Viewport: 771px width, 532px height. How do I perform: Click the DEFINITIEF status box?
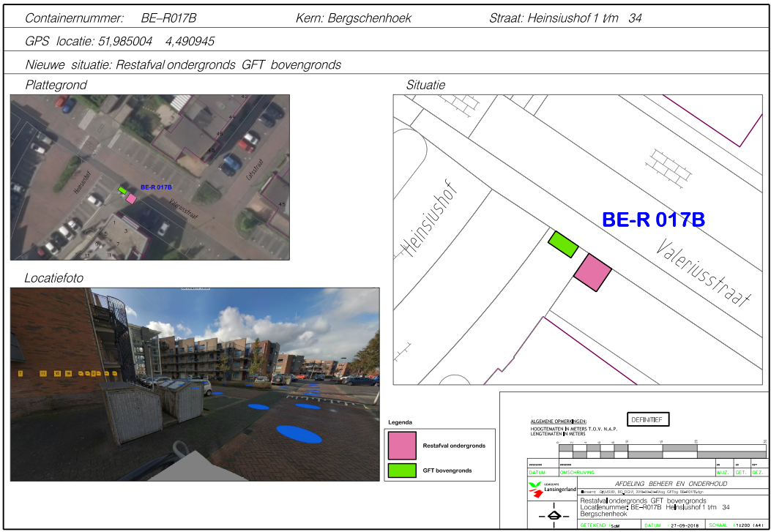(647, 420)
